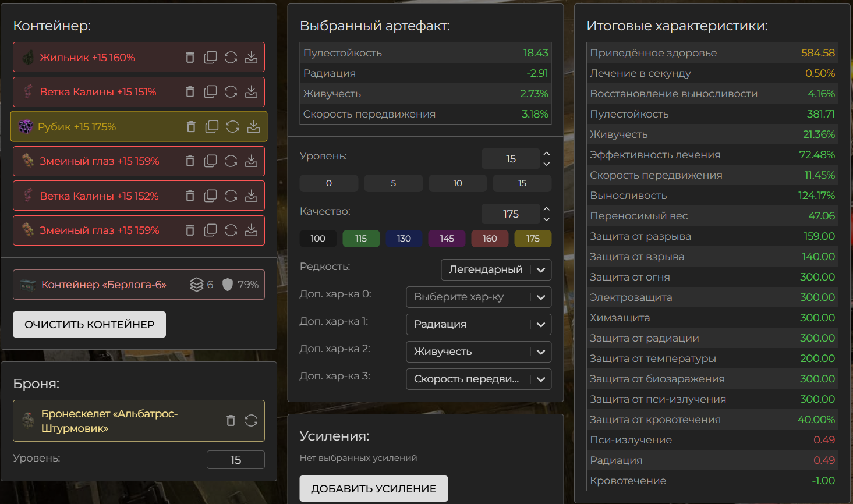
Task: Open the Доп. хар-ка 2 Живучесть dropdown
Action: click(x=478, y=352)
